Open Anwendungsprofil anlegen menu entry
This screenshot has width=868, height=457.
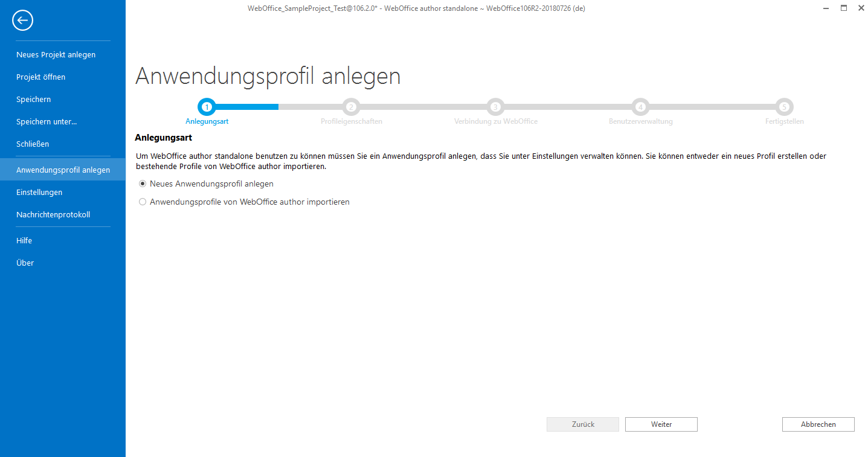click(x=63, y=170)
